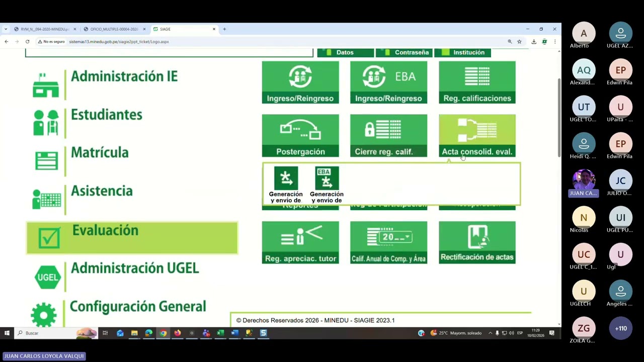Select participant avatar labeled Nicolas
Screen dimensions: 644x362
pyautogui.click(x=584, y=218)
